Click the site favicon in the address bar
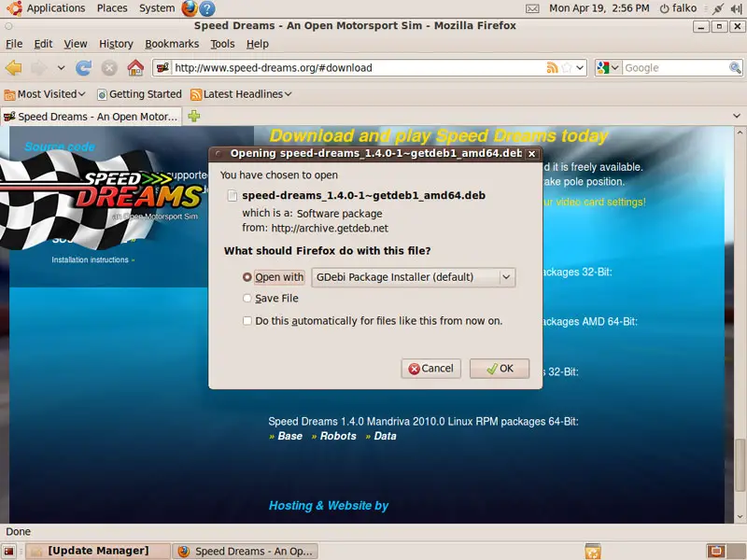Image resolution: width=747 pixels, height=560 pixels. (x=162, y=67)
